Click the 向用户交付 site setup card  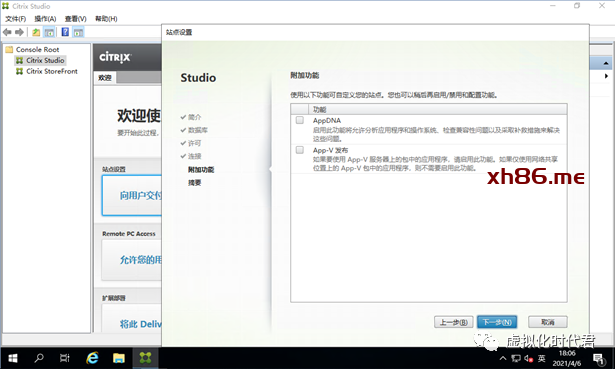(x=132, y=195)
